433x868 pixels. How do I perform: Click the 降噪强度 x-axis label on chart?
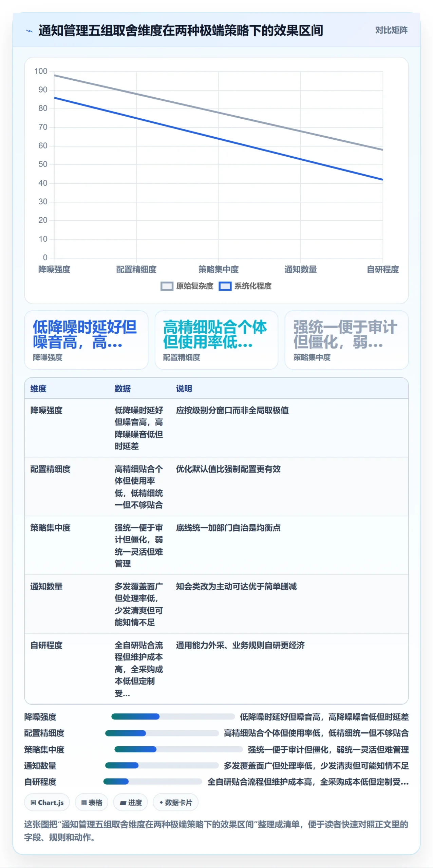coord(54,270)
